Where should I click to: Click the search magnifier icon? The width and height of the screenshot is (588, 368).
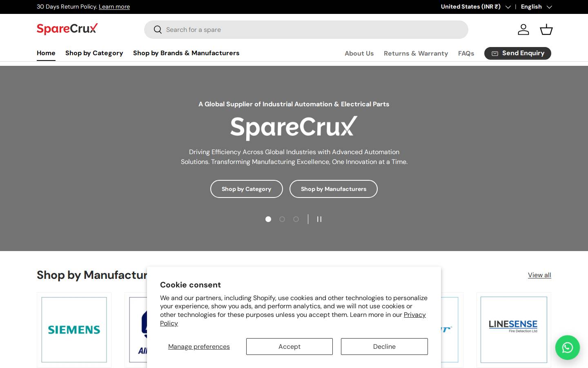(x=158, y=29)
